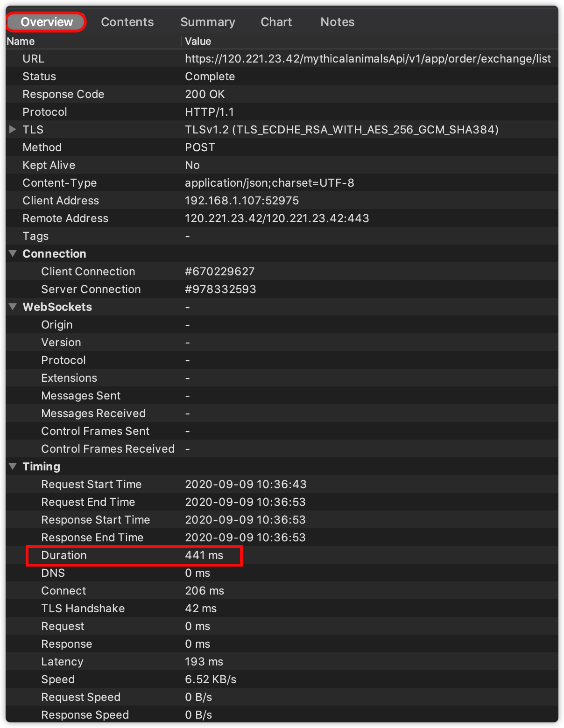Click the Value column header
564x728 pixels.
[198, 41]
